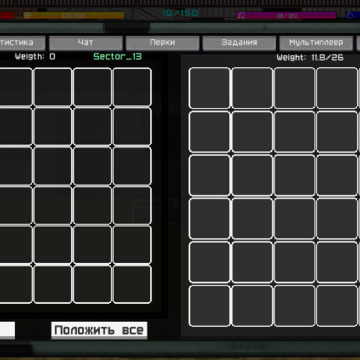Open the Чат tab
The height and width of the screenshot is (360, 360).
tap(86, 43)
